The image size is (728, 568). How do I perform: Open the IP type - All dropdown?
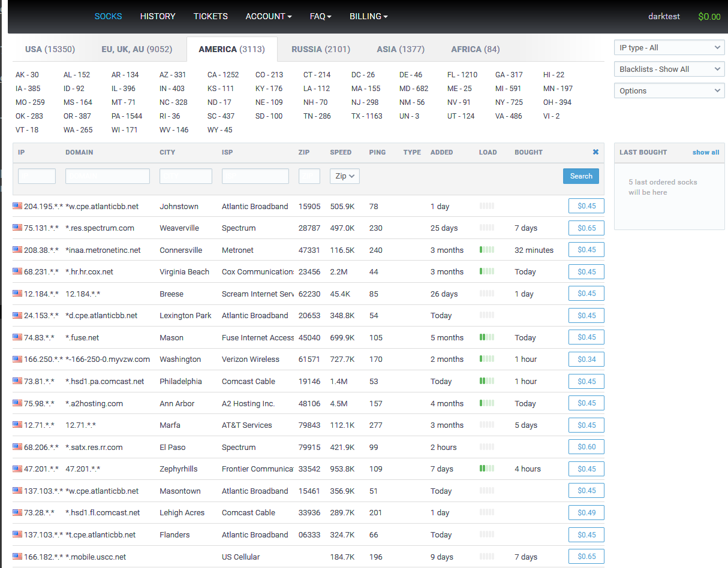(x=669, y=47)
